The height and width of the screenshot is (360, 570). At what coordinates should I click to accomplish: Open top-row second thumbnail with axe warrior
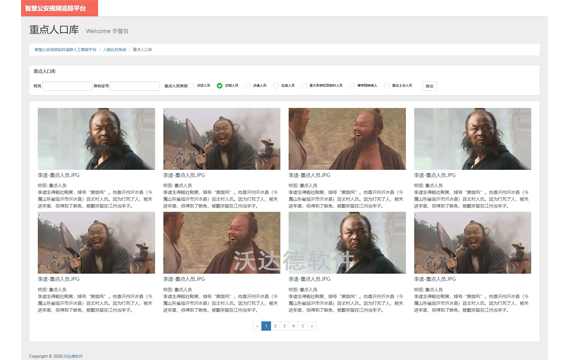tap(222, 139)
